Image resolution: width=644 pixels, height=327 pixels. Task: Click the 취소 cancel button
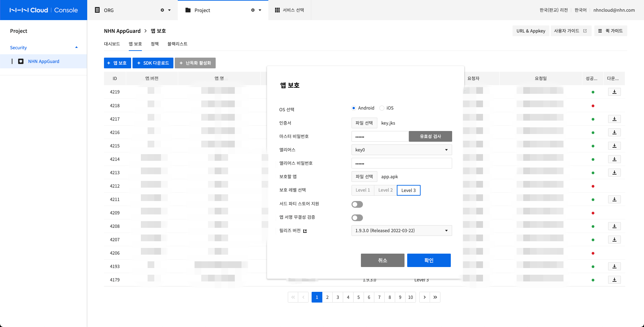(x=382, y=260)
